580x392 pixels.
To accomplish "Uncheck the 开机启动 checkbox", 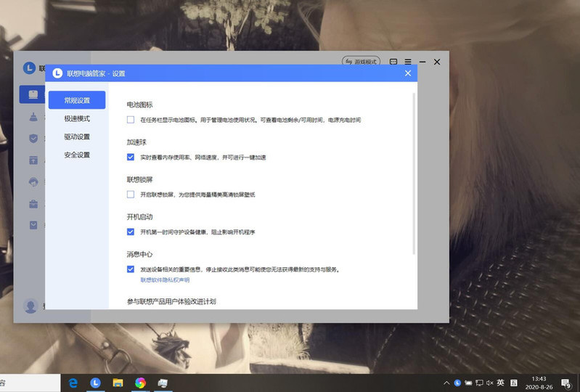I will coord(131,232).
